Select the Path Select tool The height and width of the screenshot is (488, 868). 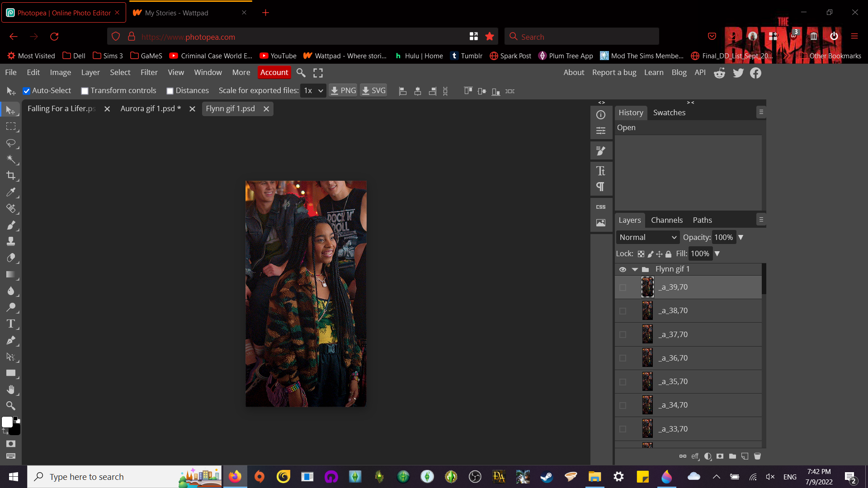pyautogui.click(x=11, y=357)
